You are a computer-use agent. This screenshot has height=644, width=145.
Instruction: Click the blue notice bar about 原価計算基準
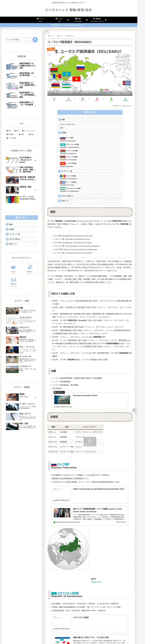click(x=69, y=25)
